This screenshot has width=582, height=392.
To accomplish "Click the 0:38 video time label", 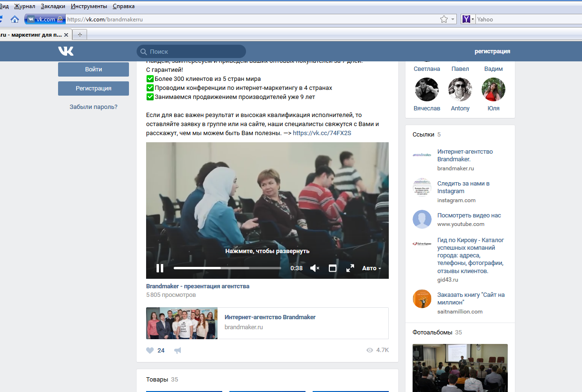I will [296, 268].
